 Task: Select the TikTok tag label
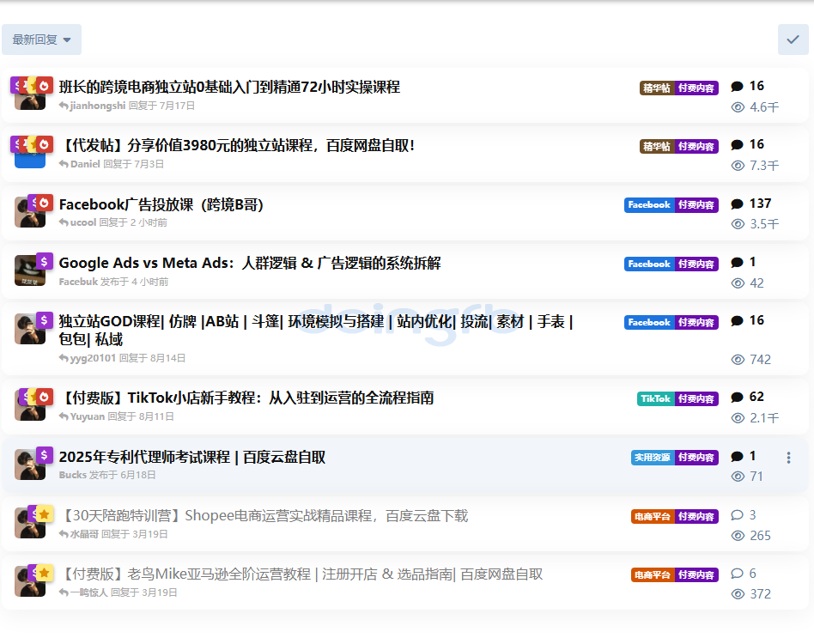click(655, 398)
